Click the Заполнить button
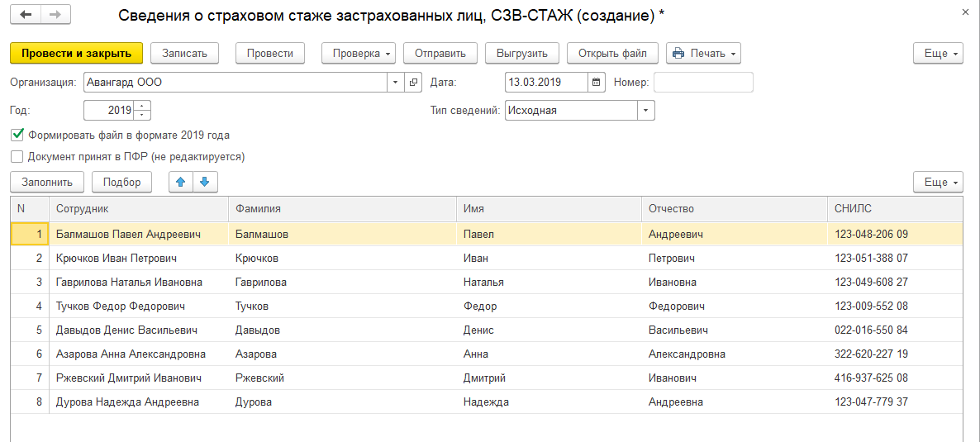The image size is (980, 442). (46, 183)
